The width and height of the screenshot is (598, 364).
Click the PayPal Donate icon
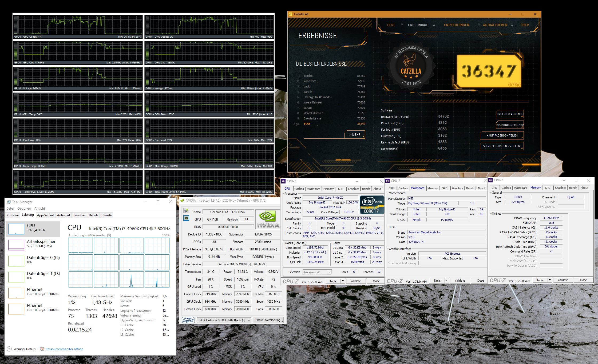[188, 320]
